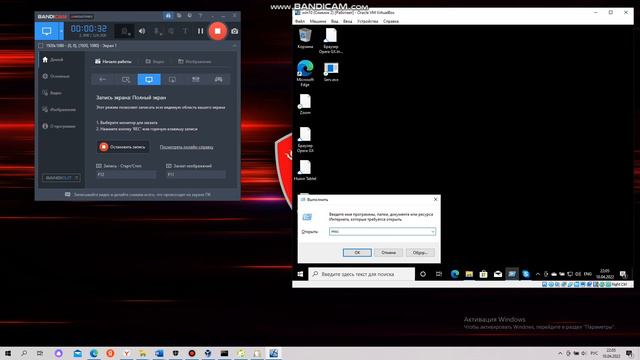
Task: Select device recording mode in Bandicam
Action: coord(196,79)
